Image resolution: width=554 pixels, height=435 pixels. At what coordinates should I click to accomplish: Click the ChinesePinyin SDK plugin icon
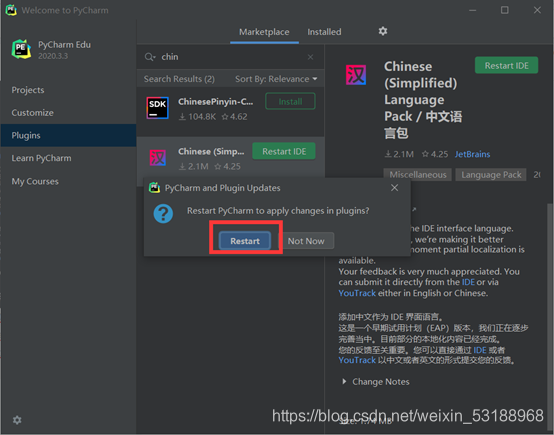[x=158, y=108]
